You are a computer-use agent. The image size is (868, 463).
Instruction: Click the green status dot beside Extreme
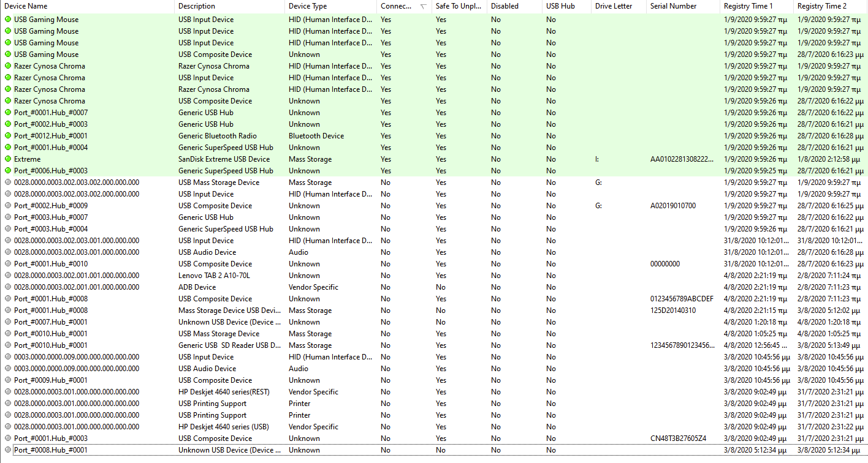tap(8, 159)
